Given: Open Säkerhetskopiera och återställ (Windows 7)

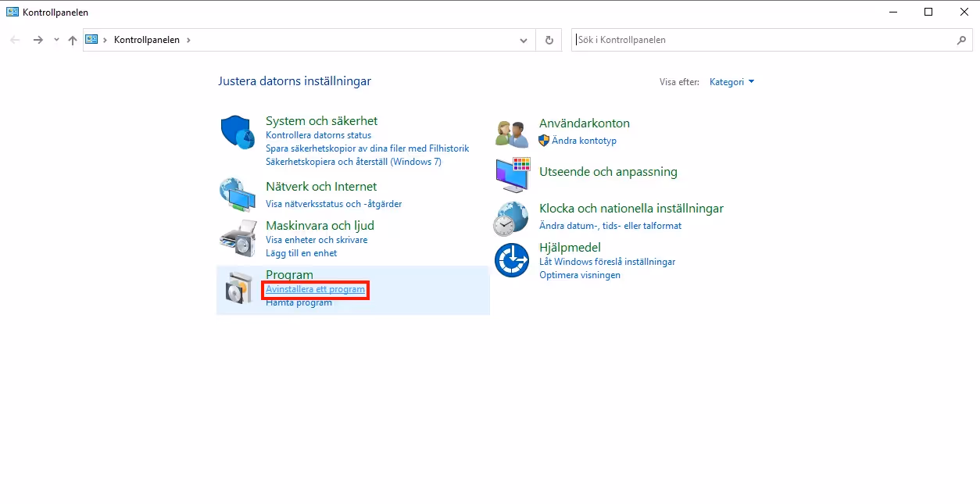Looking at the screenshot, I should tap(353, 162).
